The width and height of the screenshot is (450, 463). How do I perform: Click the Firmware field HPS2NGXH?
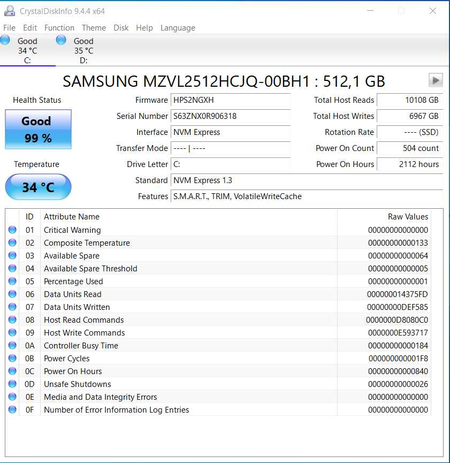pos(230,100)
